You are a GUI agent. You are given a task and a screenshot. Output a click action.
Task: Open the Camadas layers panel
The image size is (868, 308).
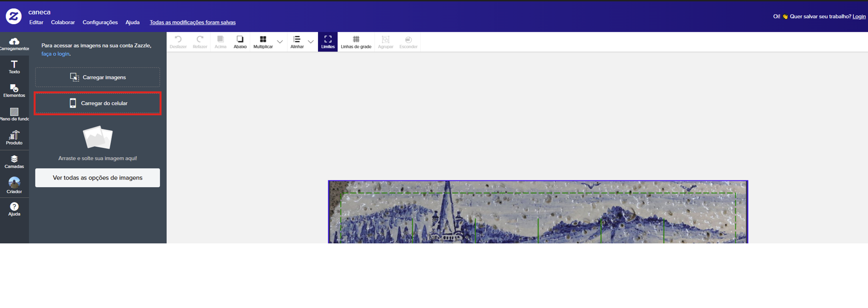coord(14,162)
